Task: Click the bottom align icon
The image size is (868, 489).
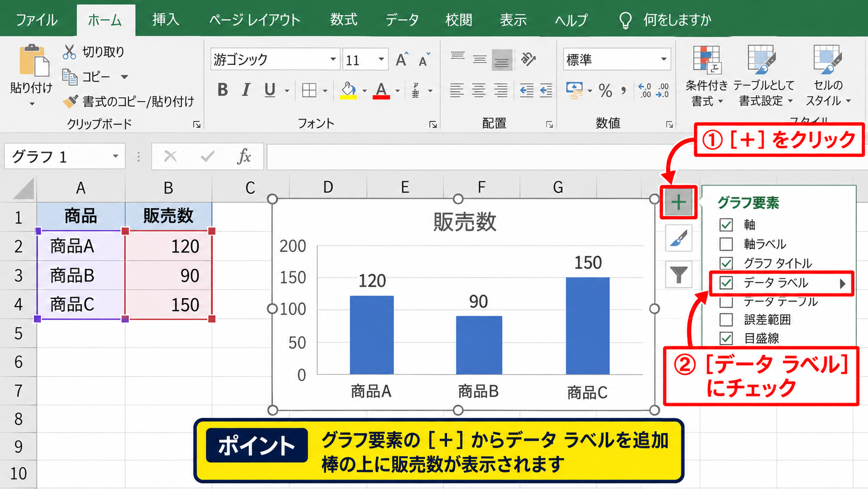Action: click(x=501, y=60)
